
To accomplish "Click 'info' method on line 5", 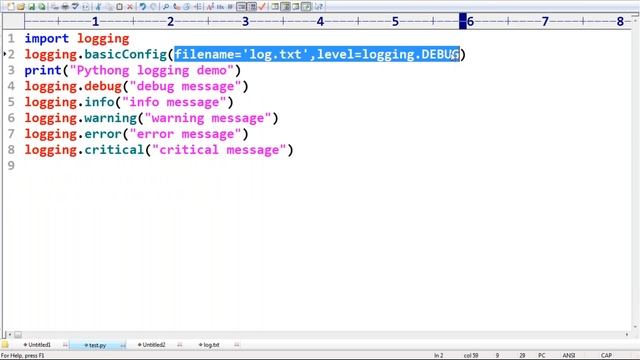I will point(99,102).
